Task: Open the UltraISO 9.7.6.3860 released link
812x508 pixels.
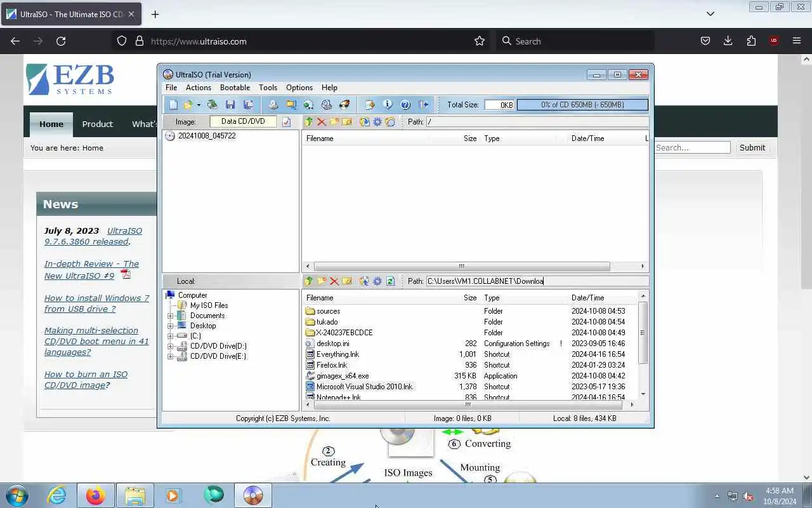Action: click(x=93, y=236)
